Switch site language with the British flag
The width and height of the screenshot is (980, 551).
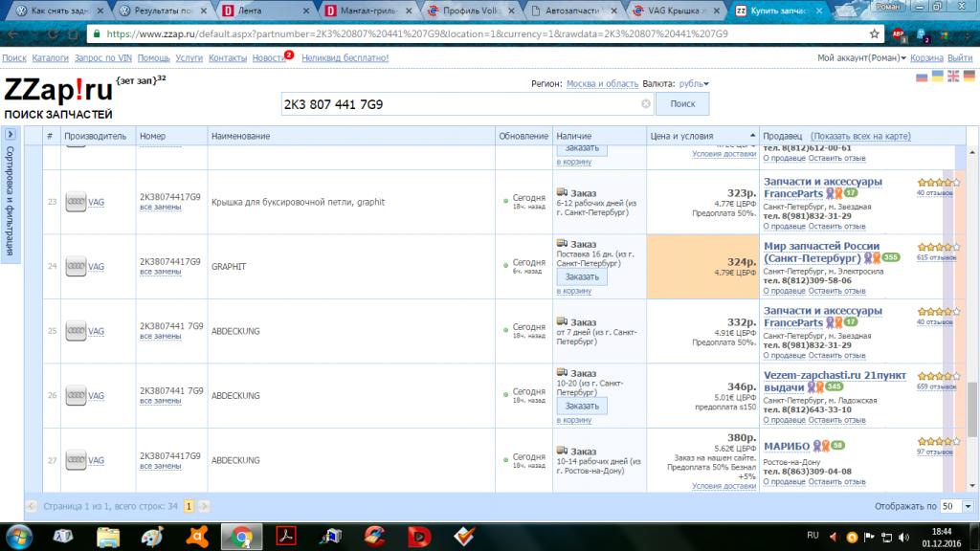tap(953, 77)
